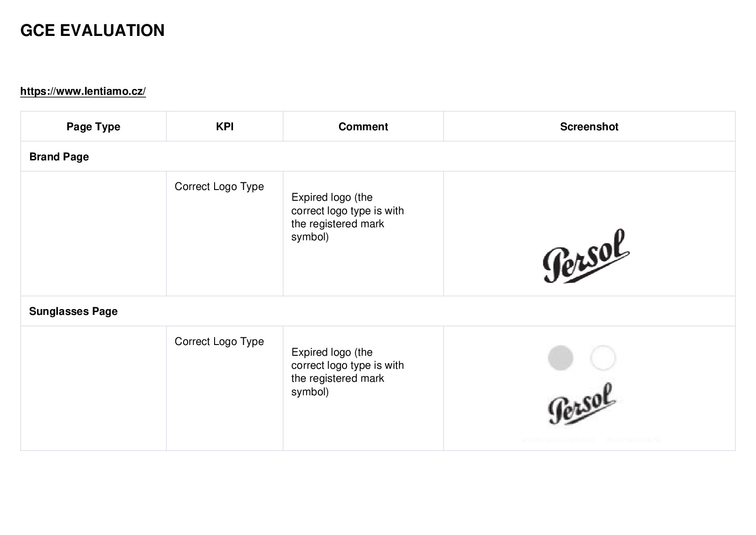The width and height of the screenshot is (756, 535).
Task: Select the KPI column header
Action: (x=224, y=127)
